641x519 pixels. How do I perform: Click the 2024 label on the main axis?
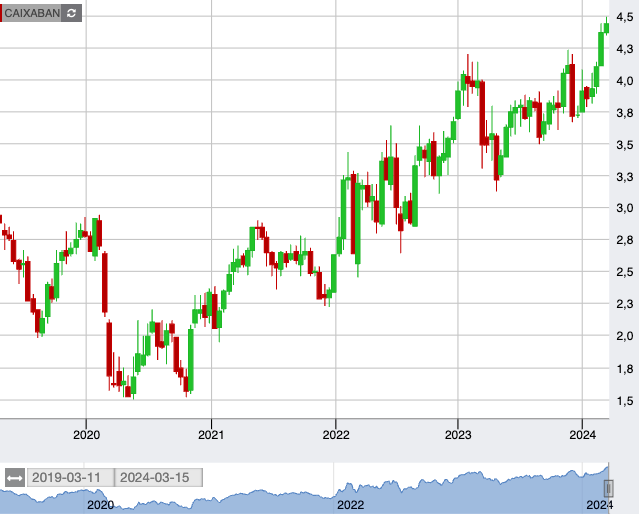[583, 435]
